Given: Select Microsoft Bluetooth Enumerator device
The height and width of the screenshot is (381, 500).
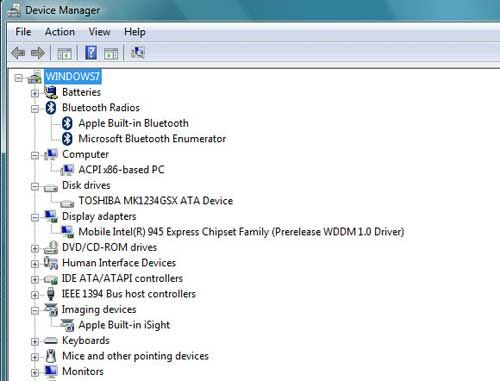Looking at the screenshot, I should [x=152, y=139].
